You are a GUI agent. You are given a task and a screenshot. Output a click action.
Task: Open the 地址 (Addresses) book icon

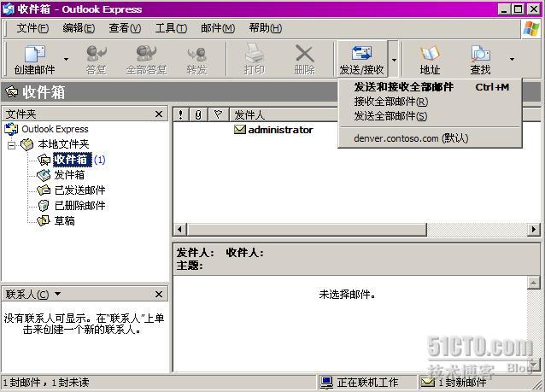point(430,60)
